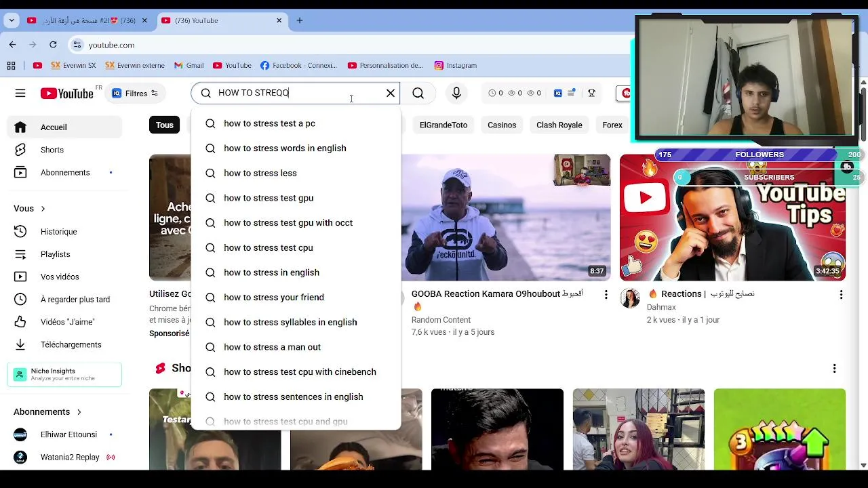Viewport: 868px width, 488px height.
Task: Open Historique in the sidebar
Action: pyautogui.click(x=65, y=232)
